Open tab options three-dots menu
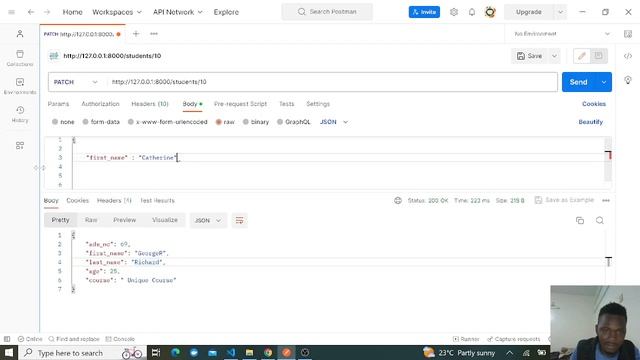640x360 pixels. point(154,34)
